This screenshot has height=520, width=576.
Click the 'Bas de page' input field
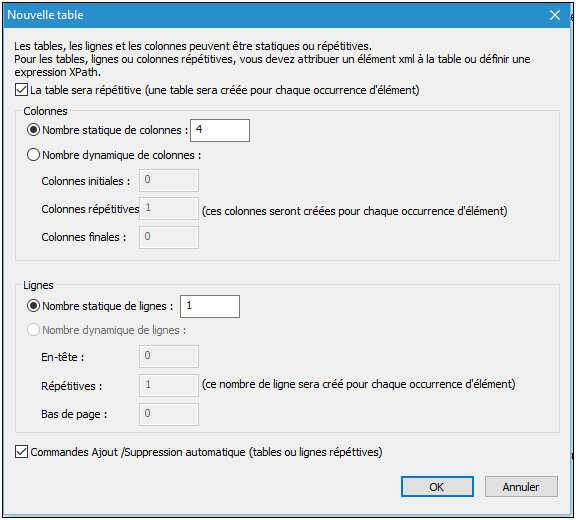click(169, 414)
